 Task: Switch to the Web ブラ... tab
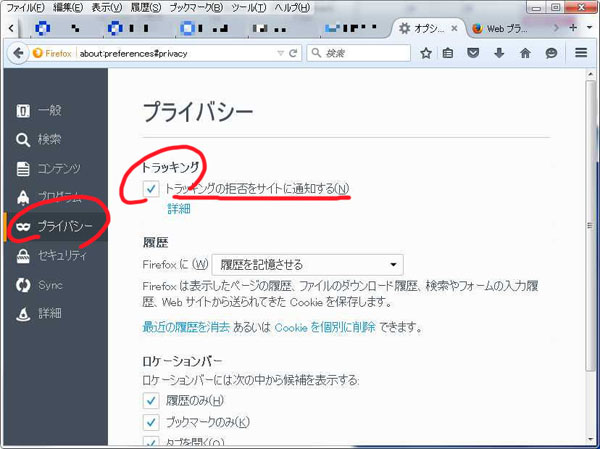click(507, 28)
